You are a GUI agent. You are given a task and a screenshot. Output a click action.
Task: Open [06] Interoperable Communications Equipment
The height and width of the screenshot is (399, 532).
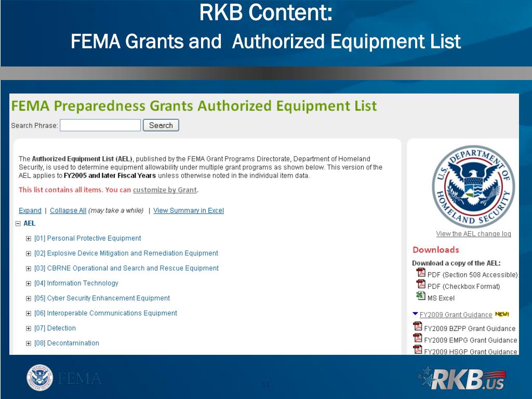[x=105, y=313]
